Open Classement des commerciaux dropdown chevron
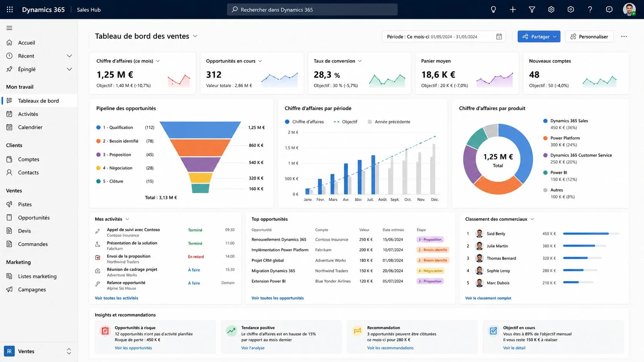The image size is (644, 362). (532, 219)
